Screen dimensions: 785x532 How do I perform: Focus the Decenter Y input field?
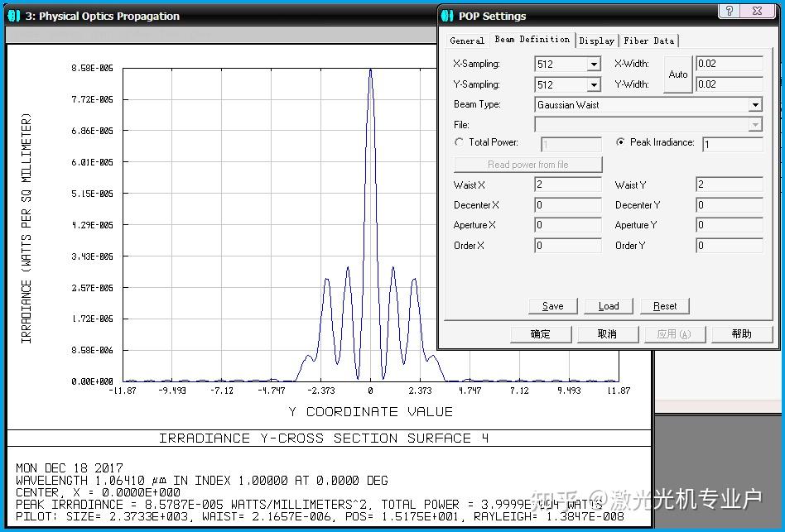pyautogui.click(x=729, y=205)
